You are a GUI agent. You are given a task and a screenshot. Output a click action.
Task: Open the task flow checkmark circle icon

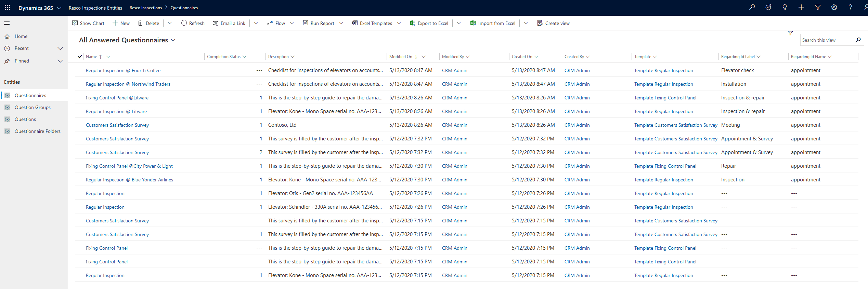click(x=768, y=8)
